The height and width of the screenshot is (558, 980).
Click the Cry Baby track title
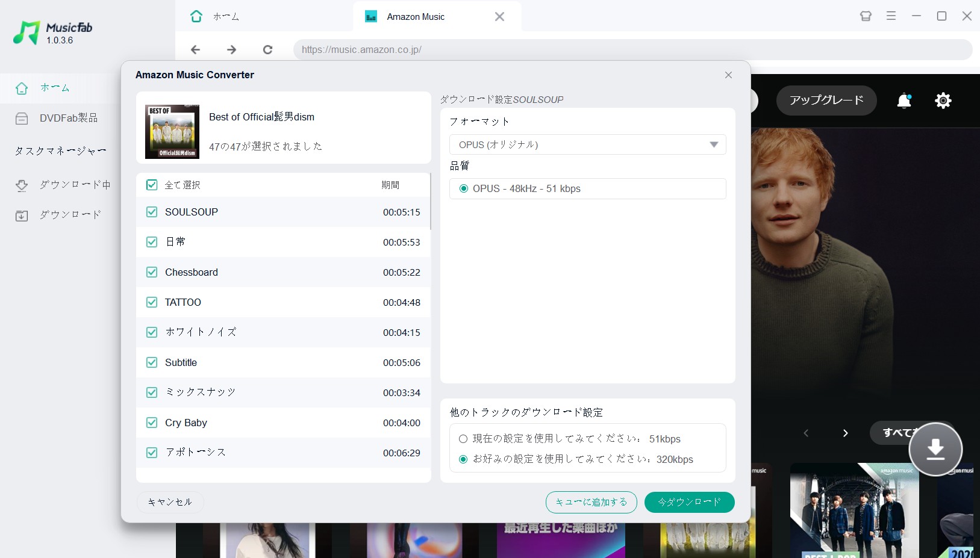[x=186, y=423]
